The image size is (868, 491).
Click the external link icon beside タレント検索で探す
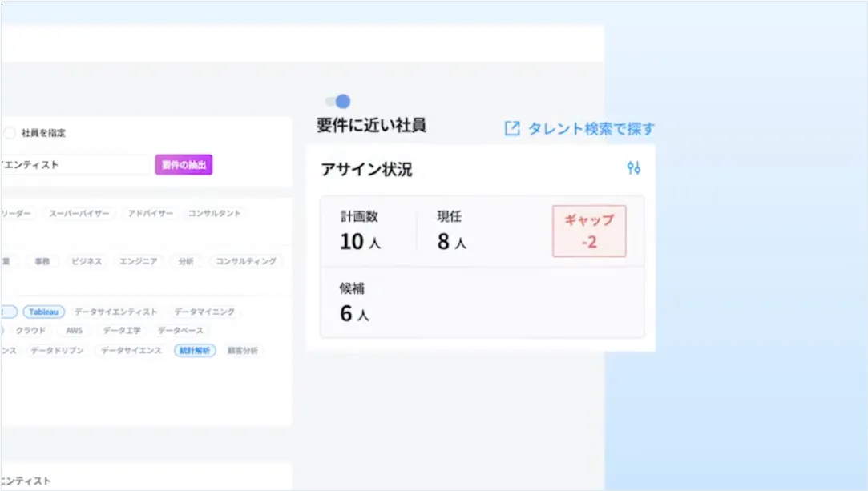click(x=511, y=128)
